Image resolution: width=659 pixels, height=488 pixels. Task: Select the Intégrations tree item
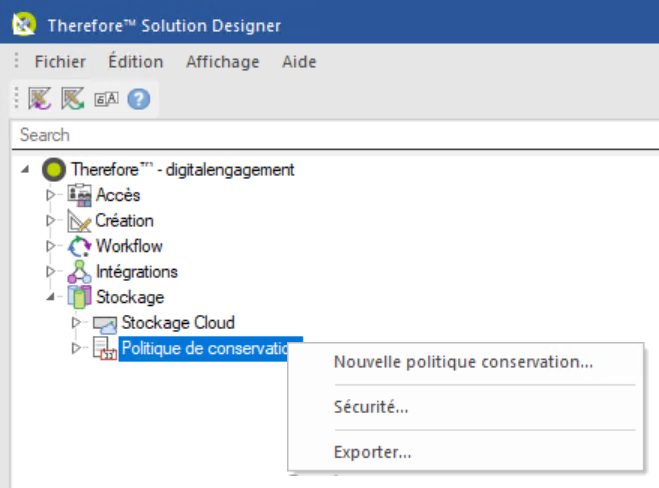(x=137, y=272)
